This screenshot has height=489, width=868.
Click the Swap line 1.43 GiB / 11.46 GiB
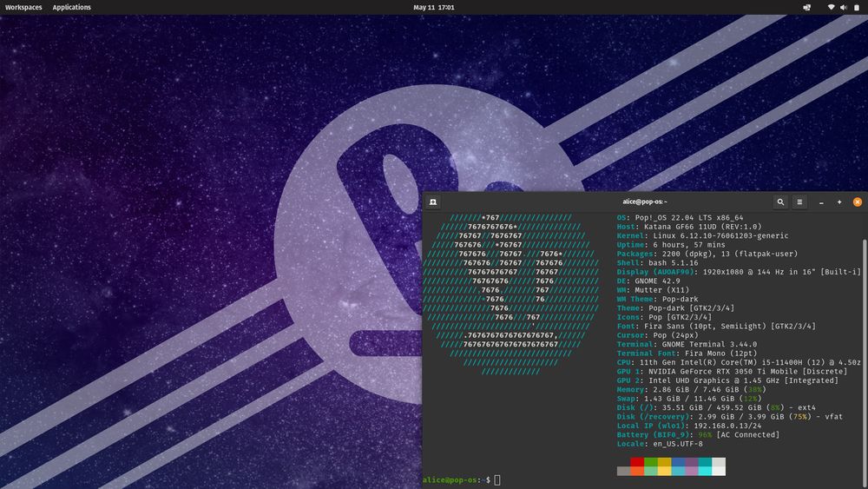click(689, 399)
